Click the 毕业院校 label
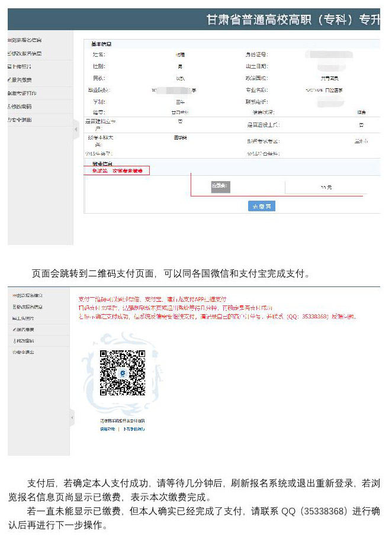The width and height of the screenshot is (392, 538). pos(99,90)
